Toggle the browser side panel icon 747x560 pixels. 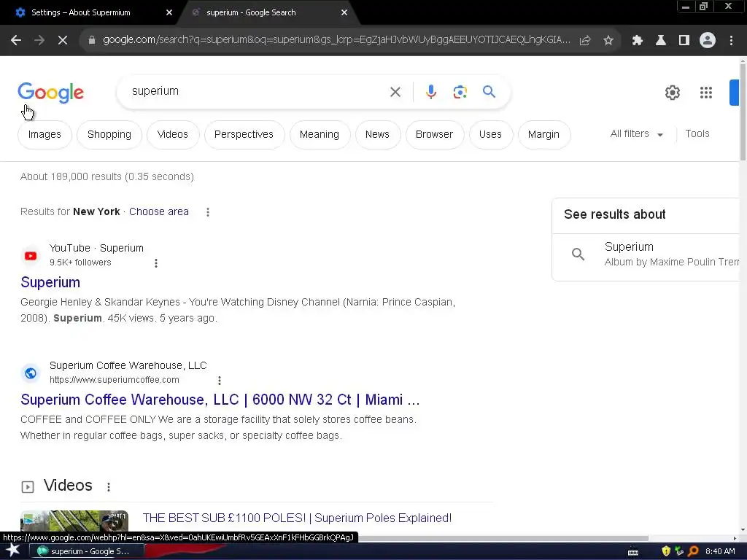coord(684,41)
